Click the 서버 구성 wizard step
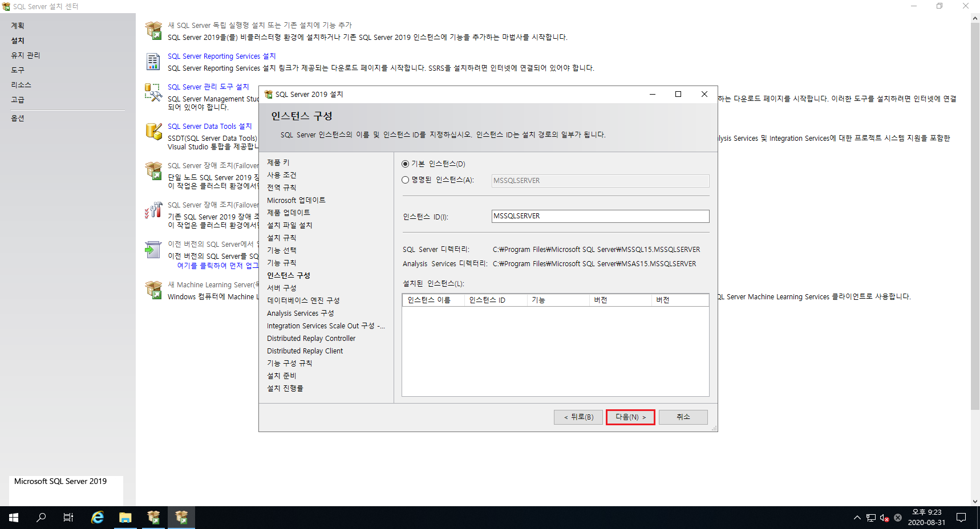 pos(281,288)
